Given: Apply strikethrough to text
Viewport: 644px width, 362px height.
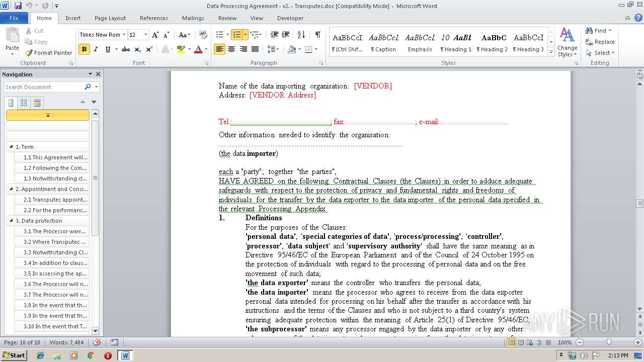Looking at the screenshot, I should pos(126,49).
